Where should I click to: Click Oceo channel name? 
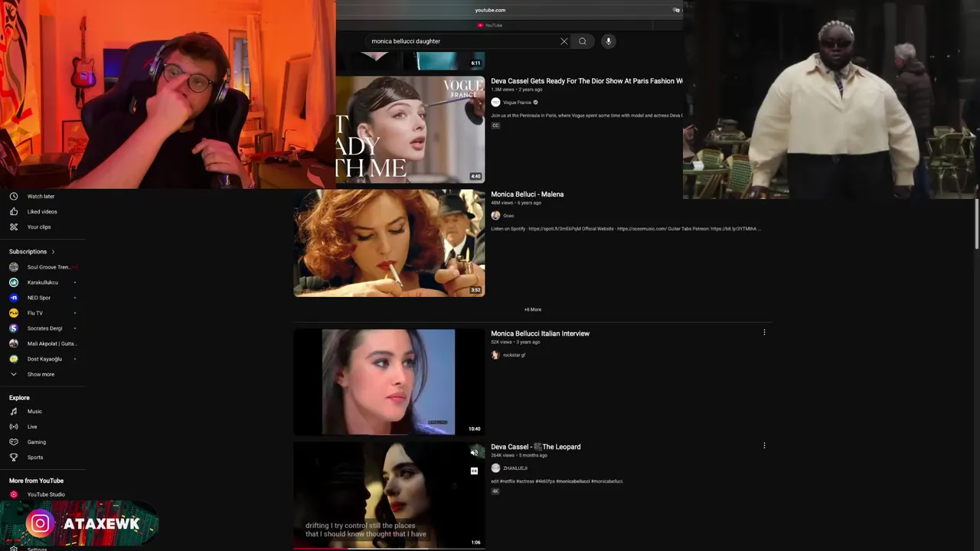[x=508, y=216]
